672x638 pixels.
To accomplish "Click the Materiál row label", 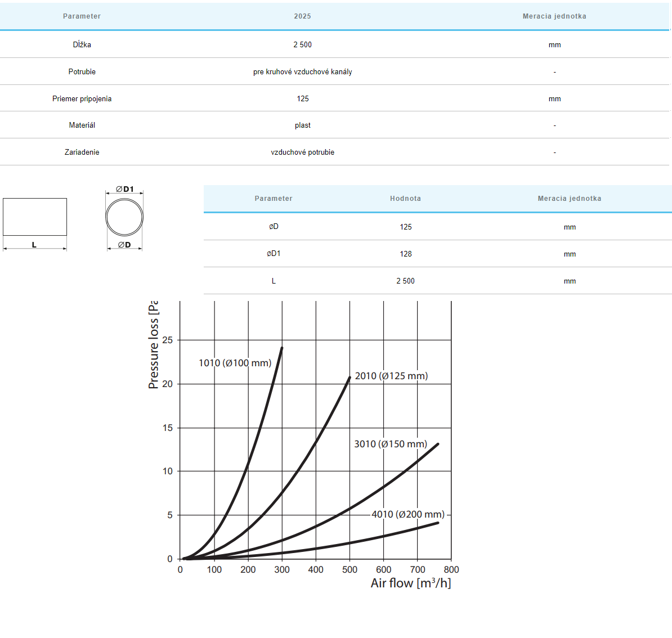I will coord(82,125).
